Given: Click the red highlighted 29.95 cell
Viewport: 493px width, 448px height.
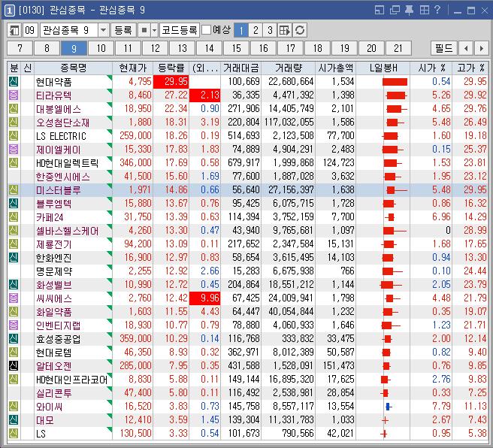Looking at the screenshot, I should (x=171, y=82).
